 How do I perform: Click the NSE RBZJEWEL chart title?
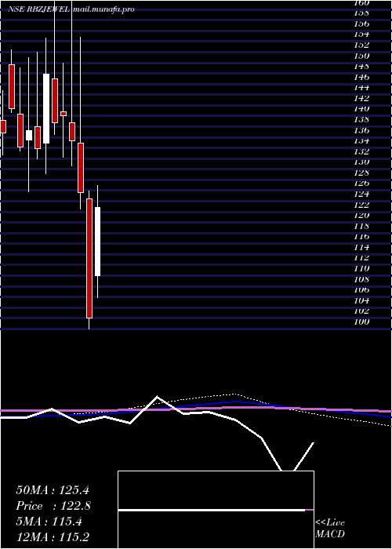tap(40, 9)
